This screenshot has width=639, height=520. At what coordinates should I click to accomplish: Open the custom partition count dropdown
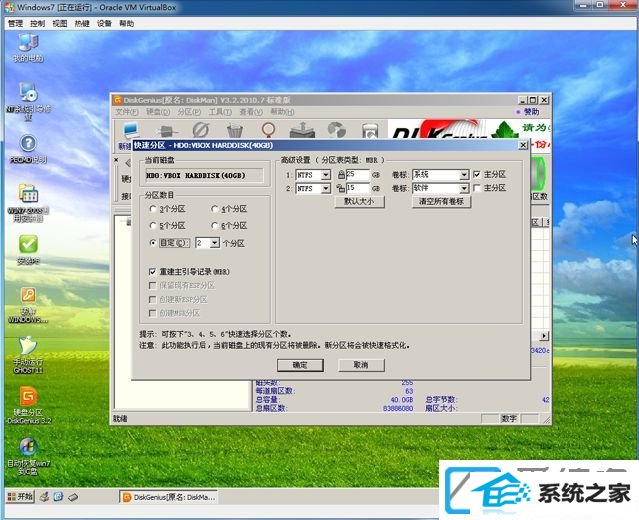tap(215, 243)
